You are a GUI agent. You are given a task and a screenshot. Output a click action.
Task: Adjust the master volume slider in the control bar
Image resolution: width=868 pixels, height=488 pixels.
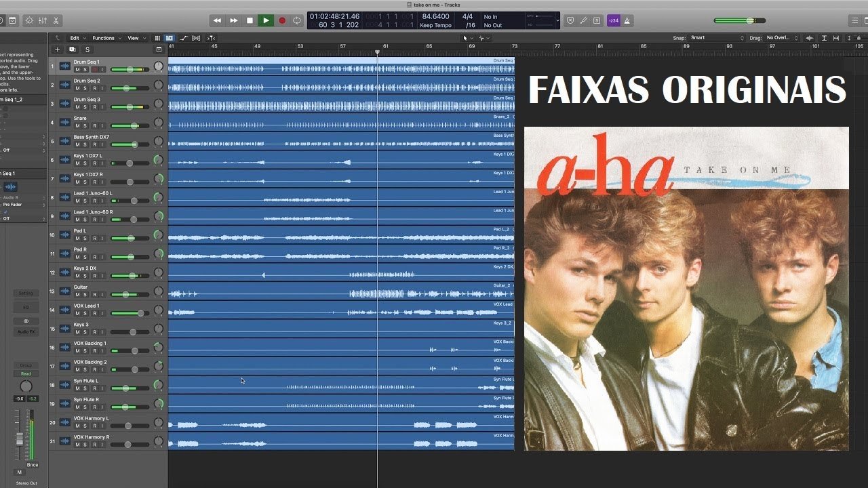(740, 20)
